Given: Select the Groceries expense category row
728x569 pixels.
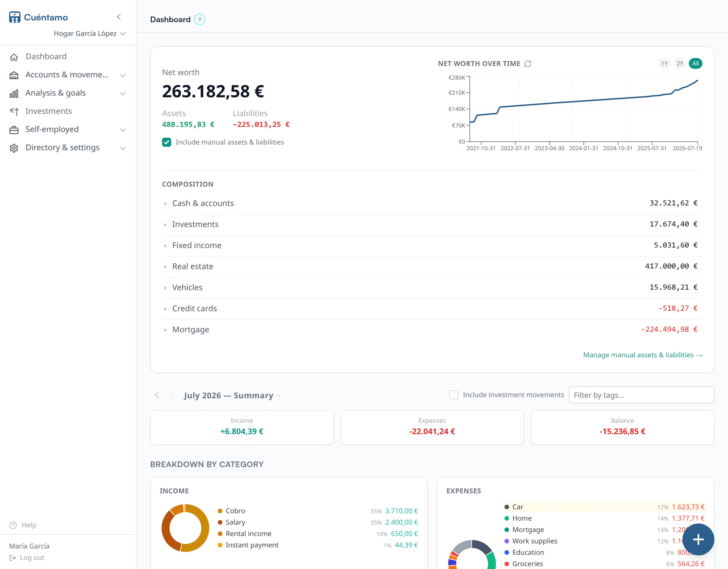Looking at the screenshot, I should click(604, 564).
